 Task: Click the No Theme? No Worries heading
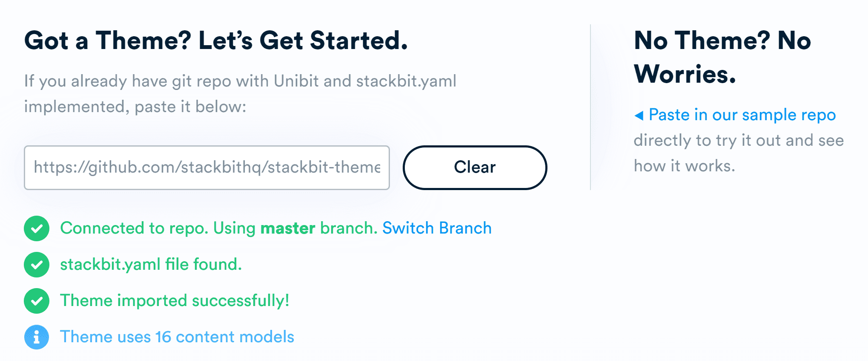(x=722, y=57)
